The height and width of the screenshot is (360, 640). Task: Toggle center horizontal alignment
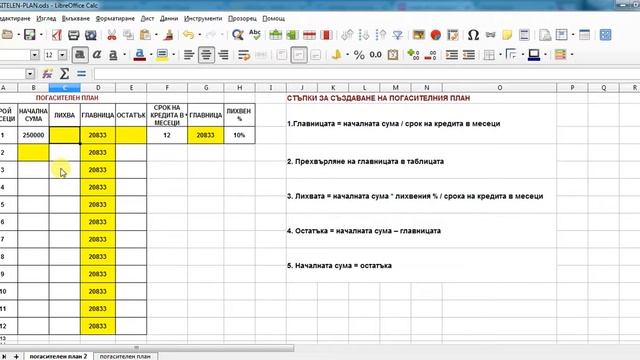(206, 55)
